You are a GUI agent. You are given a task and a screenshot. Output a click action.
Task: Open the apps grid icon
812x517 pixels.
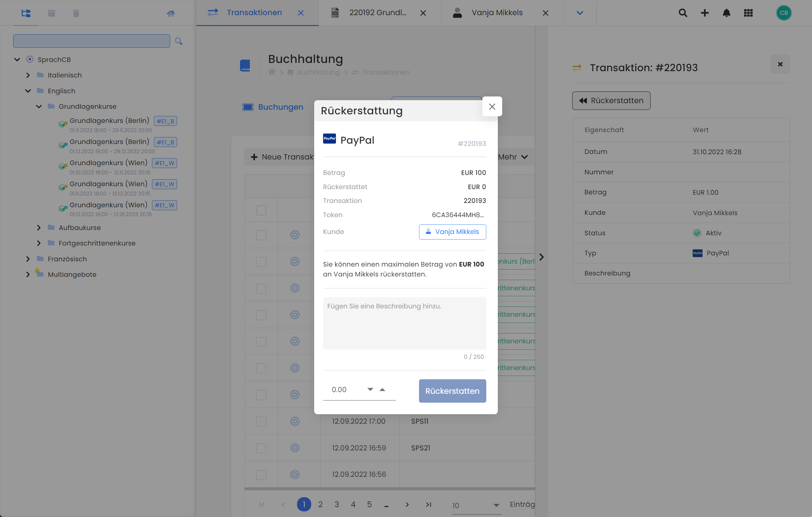click(748, 13)
